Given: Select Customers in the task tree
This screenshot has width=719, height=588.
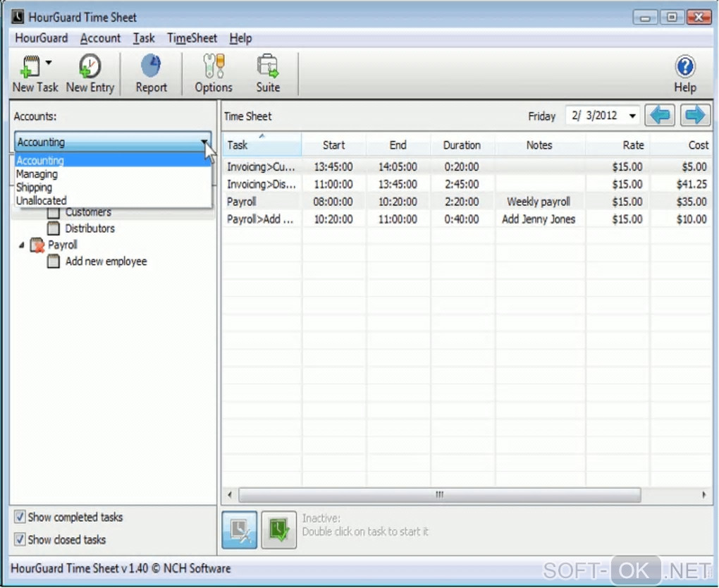Looking at the screenshot, I should point(88,212).
